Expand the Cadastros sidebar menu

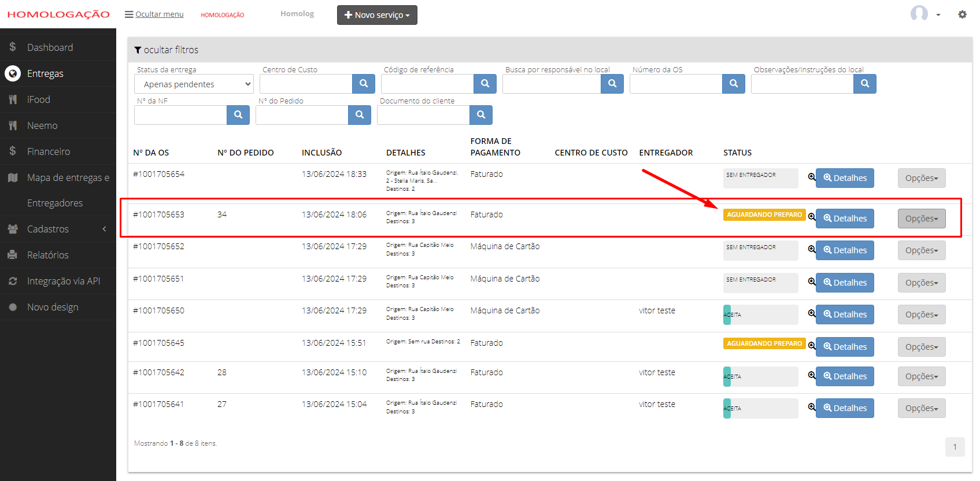[58, 229]
